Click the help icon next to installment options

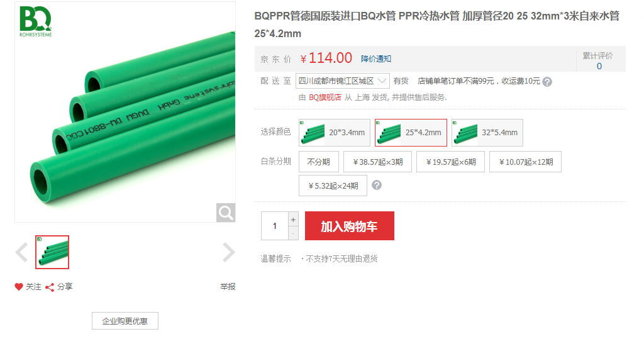(x=376, y=185)
